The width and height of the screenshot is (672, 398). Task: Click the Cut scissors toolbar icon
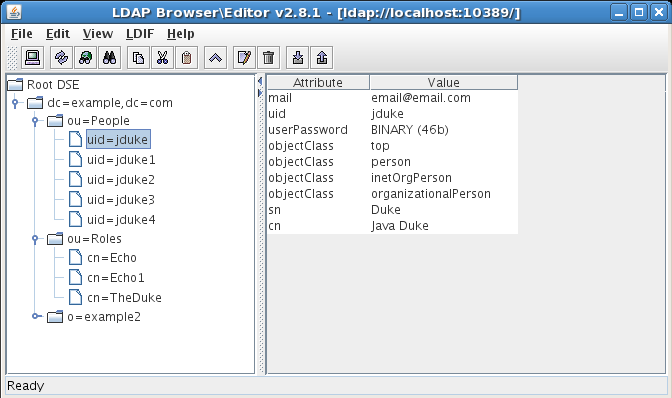(x=162, y=57)
